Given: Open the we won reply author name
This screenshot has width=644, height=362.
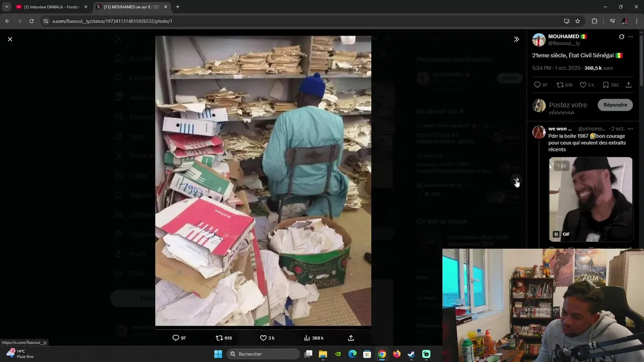Looking at the screenshot, I should click(x=560, y=129).
